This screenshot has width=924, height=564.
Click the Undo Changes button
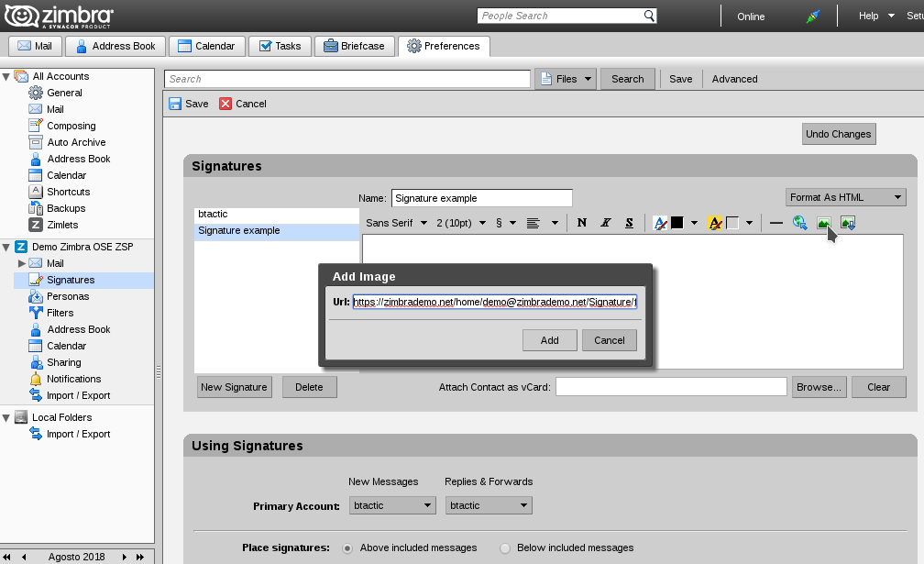point(838,134)
